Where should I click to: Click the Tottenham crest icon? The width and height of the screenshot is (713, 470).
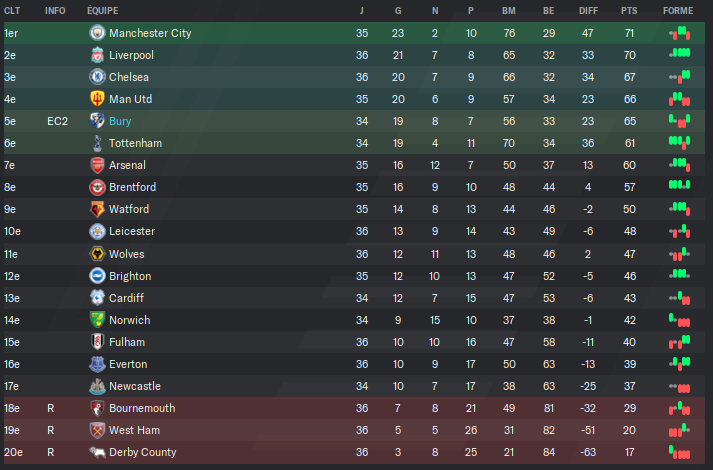[x=97, y=143]
